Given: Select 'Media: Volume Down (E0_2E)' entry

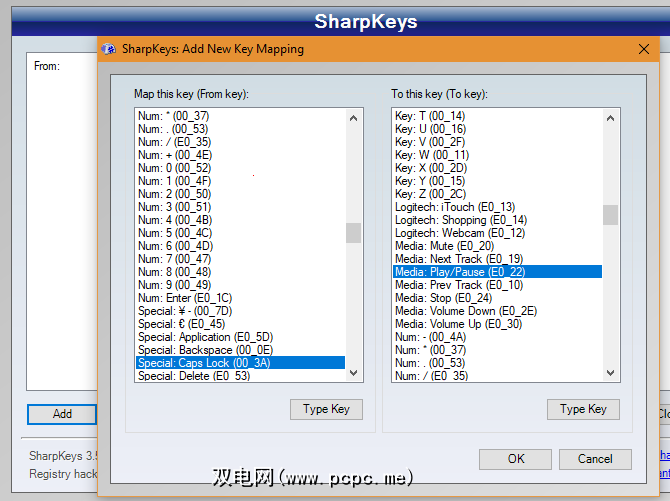Looking at the screenshot, I should tap(497, 311).
